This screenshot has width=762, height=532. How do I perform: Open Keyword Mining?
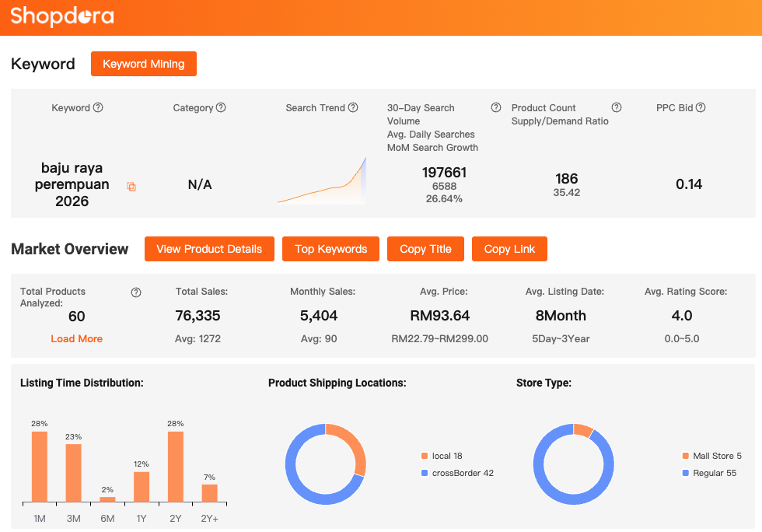coord(144,64)
